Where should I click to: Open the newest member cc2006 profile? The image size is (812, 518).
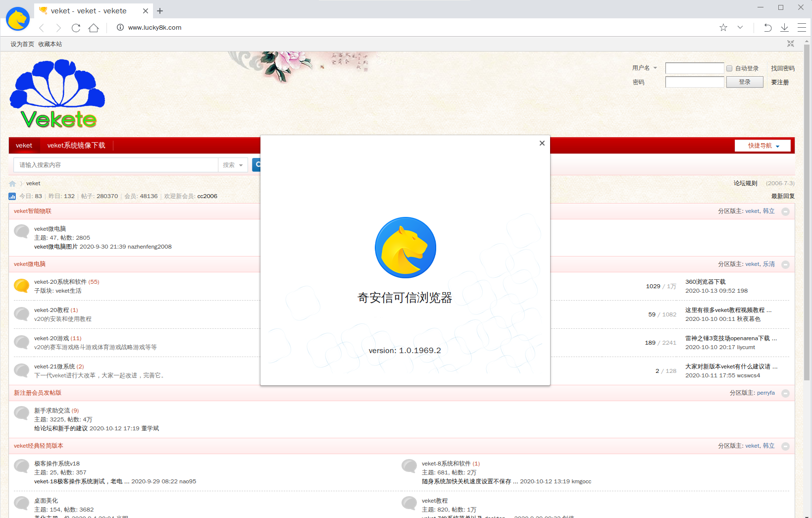coord(207,196)
